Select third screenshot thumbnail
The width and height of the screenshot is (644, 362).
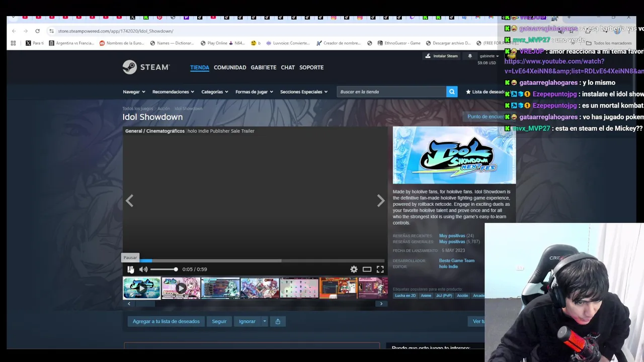click(x=220, y=289)
